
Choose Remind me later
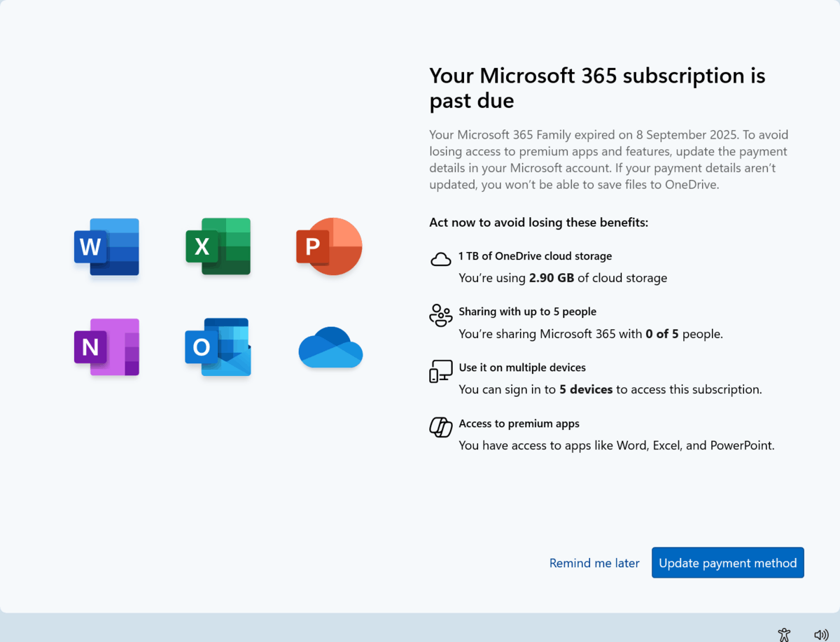pyautogui.click(x=594, y=563)
